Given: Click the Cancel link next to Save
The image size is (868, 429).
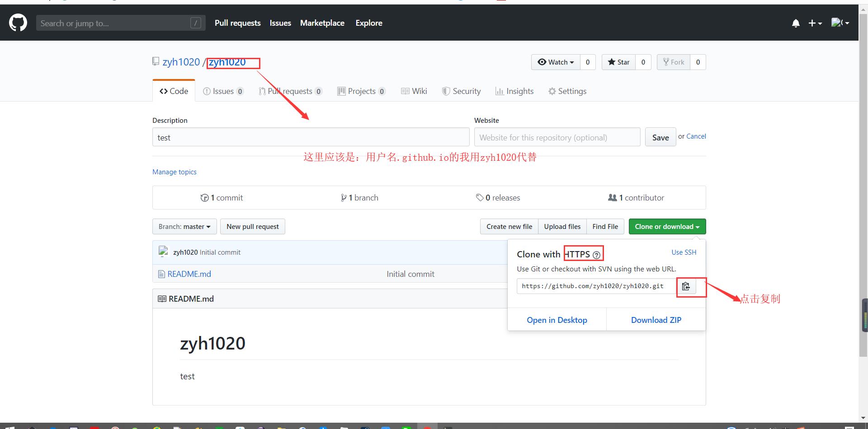Looking at the screenshot, I should [696, 136].
